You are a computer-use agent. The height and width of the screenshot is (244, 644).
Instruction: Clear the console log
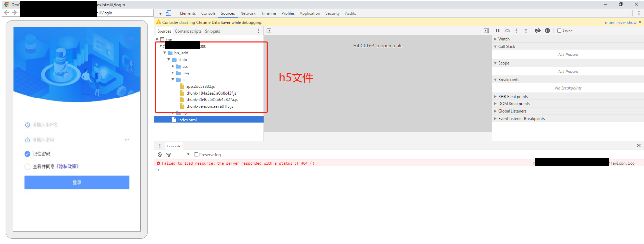pyautogui.click(x=160, y=154)
